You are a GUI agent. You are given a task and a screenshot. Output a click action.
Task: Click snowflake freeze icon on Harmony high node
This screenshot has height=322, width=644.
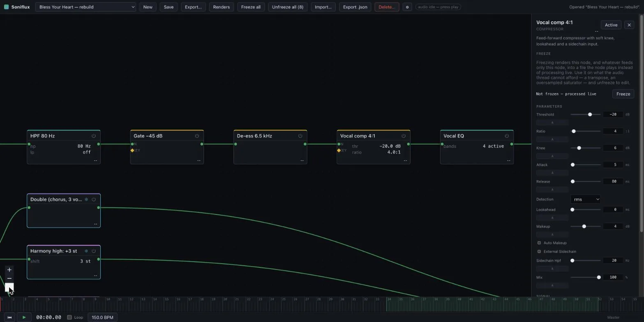[86, 251]
